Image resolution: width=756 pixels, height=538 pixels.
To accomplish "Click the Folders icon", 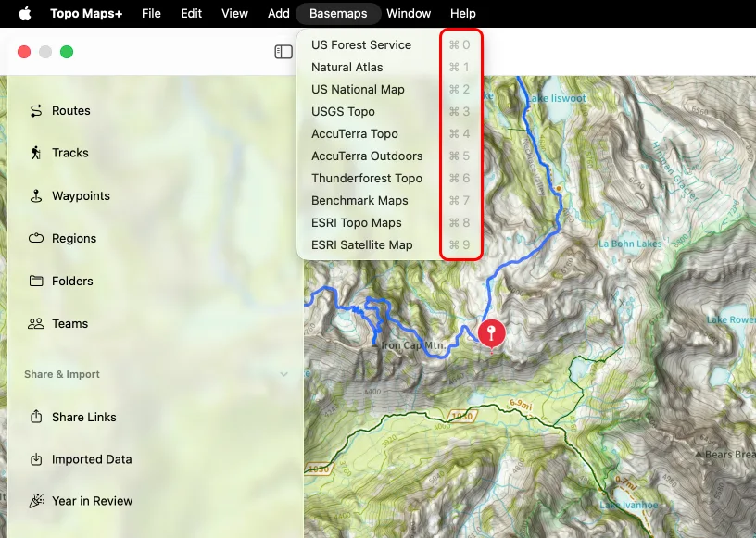I will coord(36,281).
